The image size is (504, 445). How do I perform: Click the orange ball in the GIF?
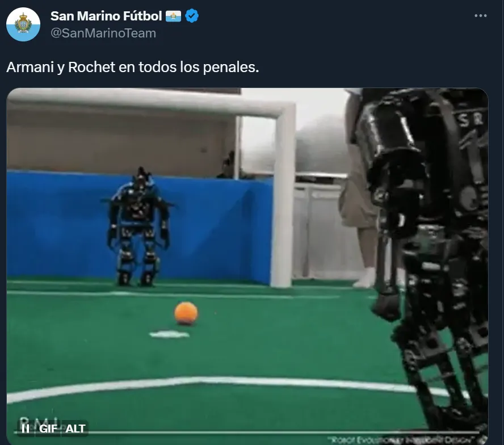pyautogui.click(x=186, y=313)
